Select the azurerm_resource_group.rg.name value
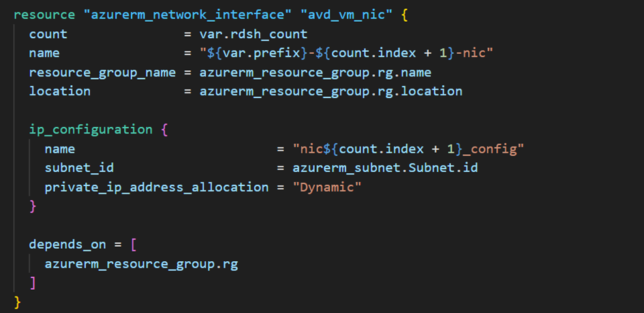This screenshot has height=313, width=644. pos(315,72)
